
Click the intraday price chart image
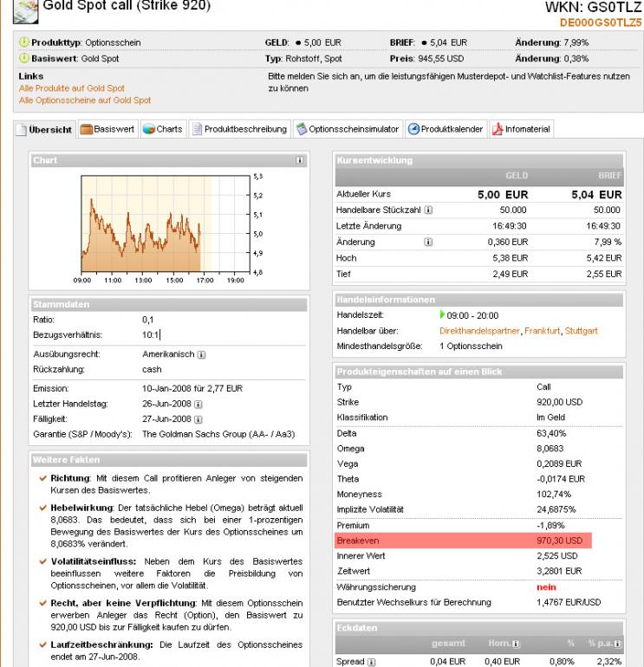pyautogui.click(x=168, y=230)
